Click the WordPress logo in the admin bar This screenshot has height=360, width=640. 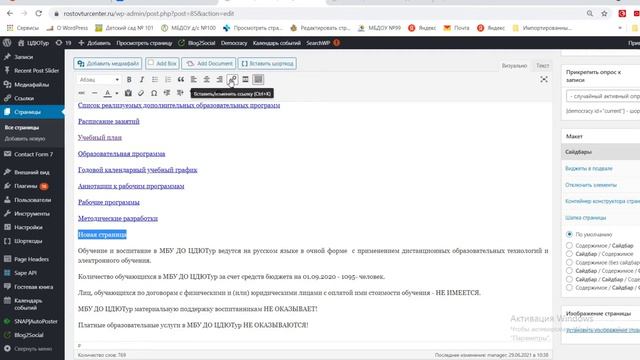click(7, 43)
